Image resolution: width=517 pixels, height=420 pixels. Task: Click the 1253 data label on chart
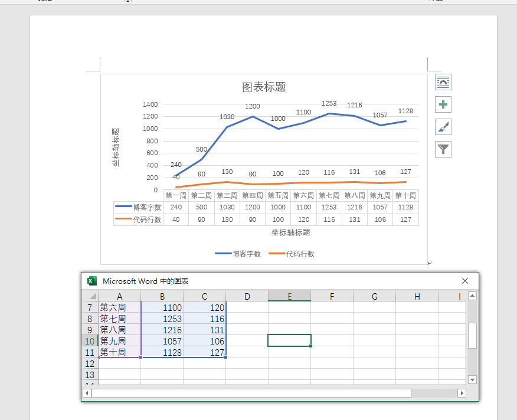tap(329, 103)
